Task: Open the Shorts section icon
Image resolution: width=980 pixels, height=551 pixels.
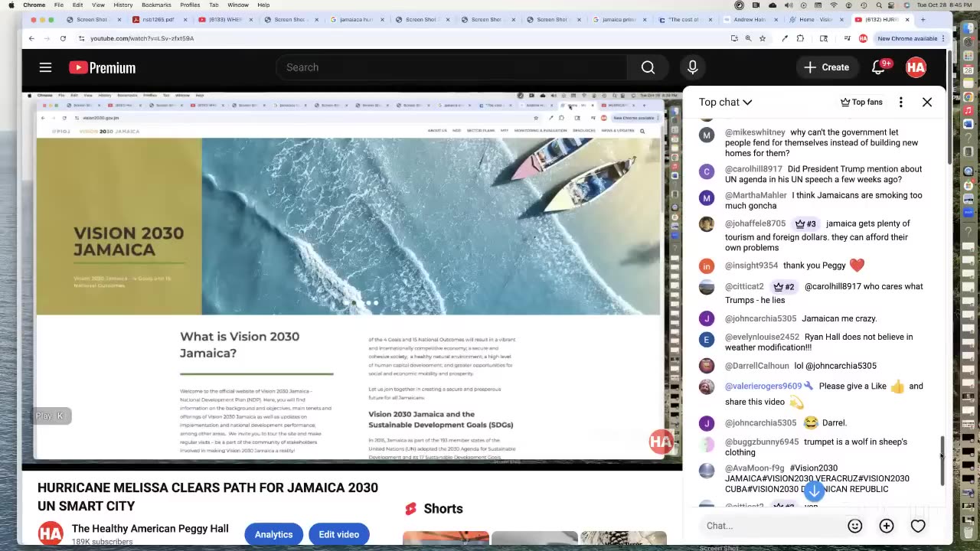Action: [410, 509]
